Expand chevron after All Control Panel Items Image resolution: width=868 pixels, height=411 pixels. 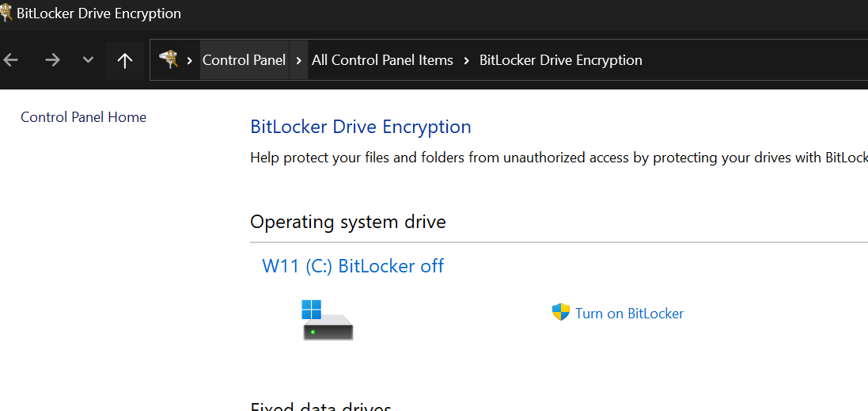click(466, 60)
